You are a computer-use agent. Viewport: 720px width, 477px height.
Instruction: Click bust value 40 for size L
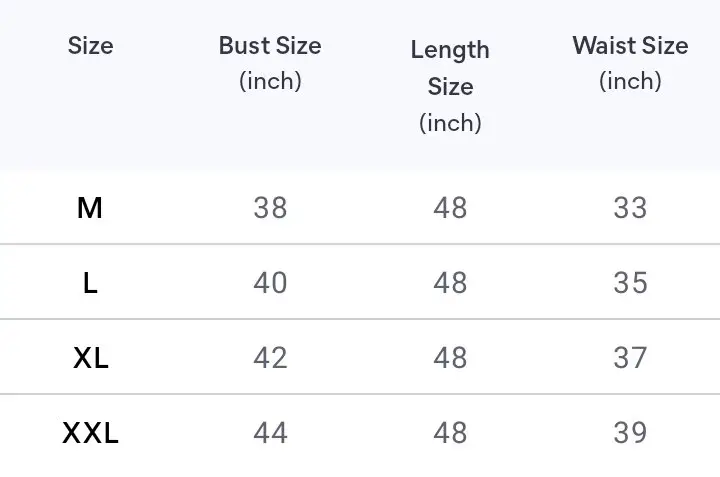click(270, 283)
